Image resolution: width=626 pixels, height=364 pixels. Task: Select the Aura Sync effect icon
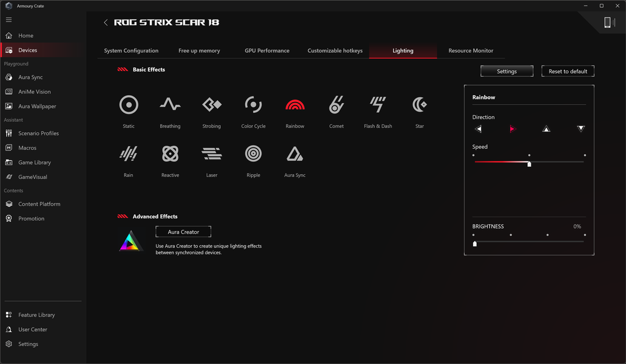(295, 153)
